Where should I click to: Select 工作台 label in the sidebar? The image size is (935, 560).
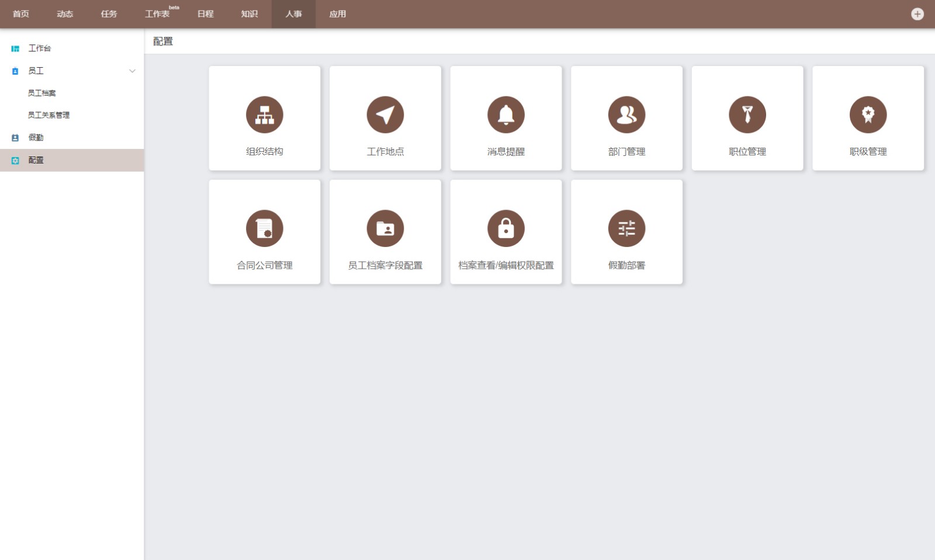click(40, 48)
